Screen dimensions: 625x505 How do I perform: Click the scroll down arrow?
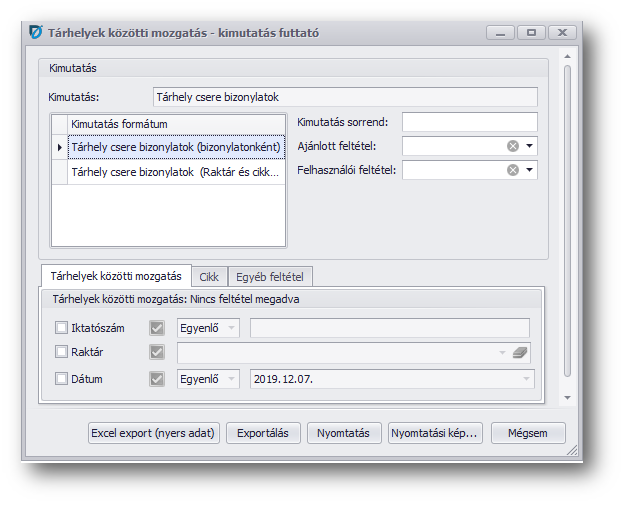(x=568, y=398)
